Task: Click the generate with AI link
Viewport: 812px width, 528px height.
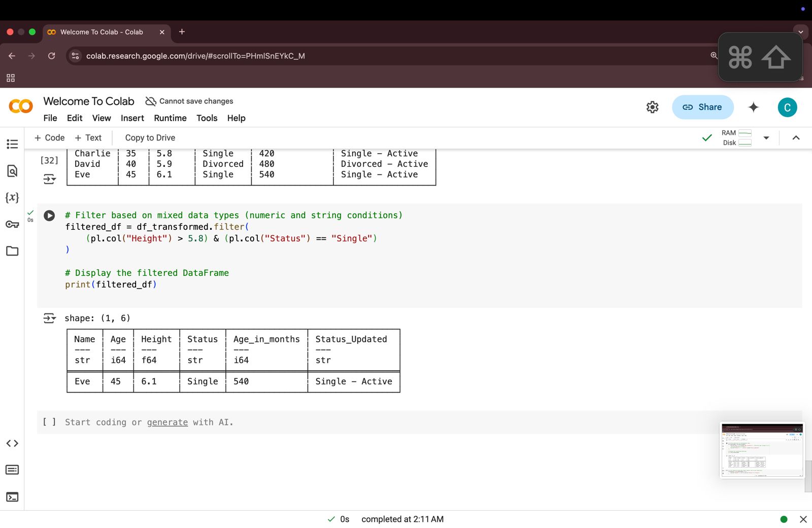Action: tap(167, 423)
